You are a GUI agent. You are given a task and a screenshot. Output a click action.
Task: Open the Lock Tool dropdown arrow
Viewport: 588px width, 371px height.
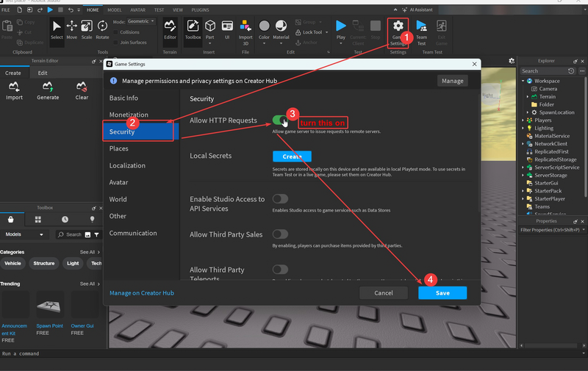326,32
